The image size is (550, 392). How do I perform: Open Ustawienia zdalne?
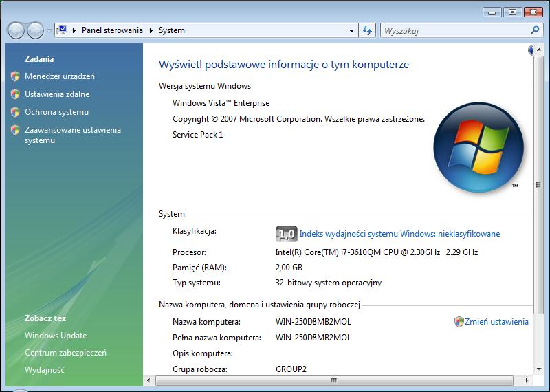click(x=57, y=94)
